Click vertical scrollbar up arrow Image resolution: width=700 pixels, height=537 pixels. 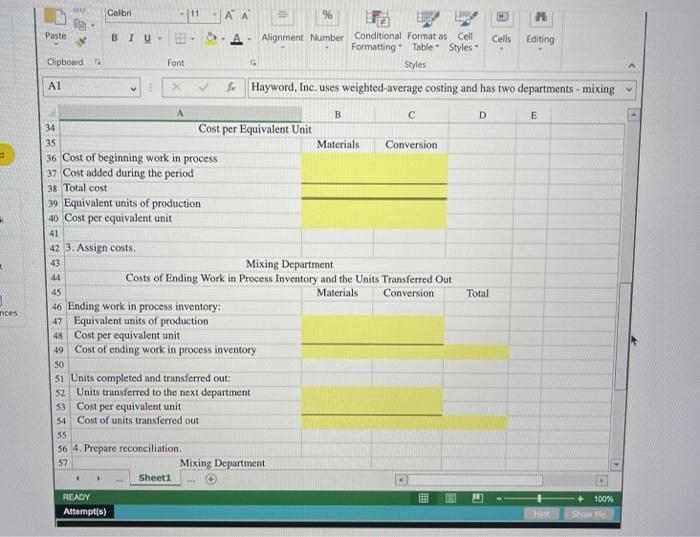coord(633,115)
